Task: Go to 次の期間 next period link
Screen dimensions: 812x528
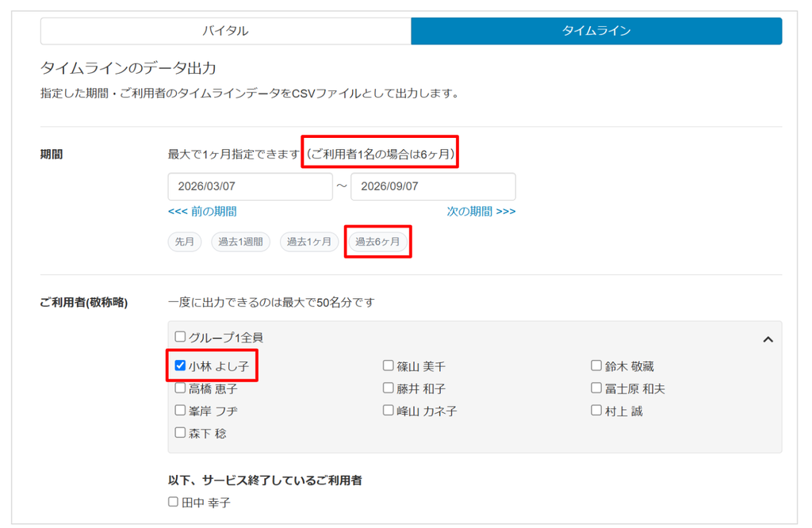Action: pos(481,211)
